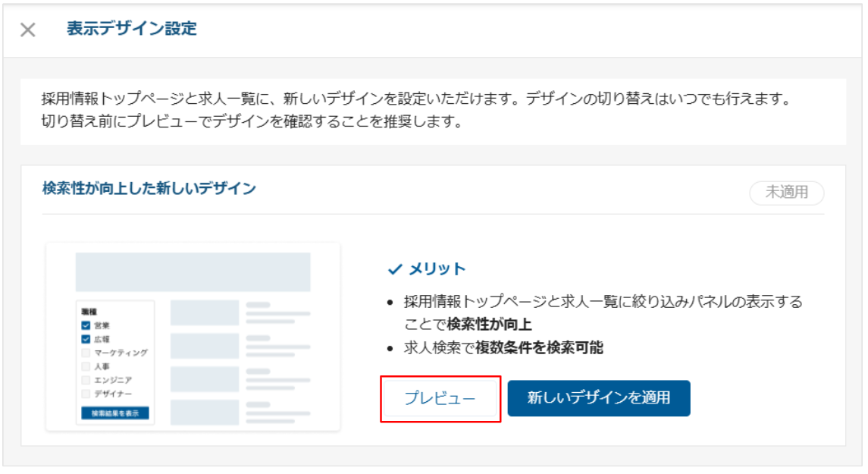Screen dimensions: 868x474
Task: Close the 表示デザイン設定 dialog with X
Action: (28, 30)
